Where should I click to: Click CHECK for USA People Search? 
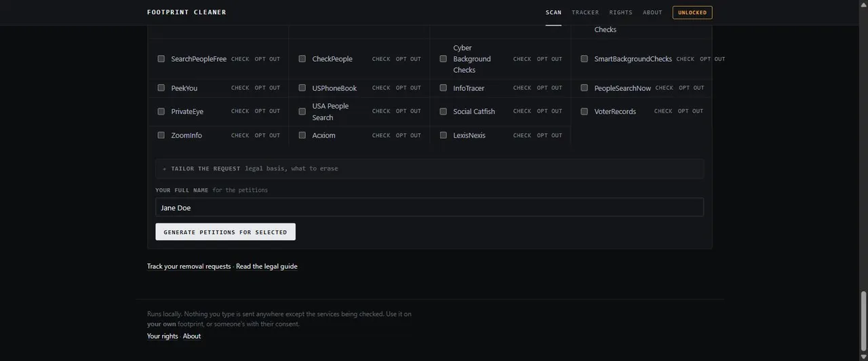[x=381, y=111]
